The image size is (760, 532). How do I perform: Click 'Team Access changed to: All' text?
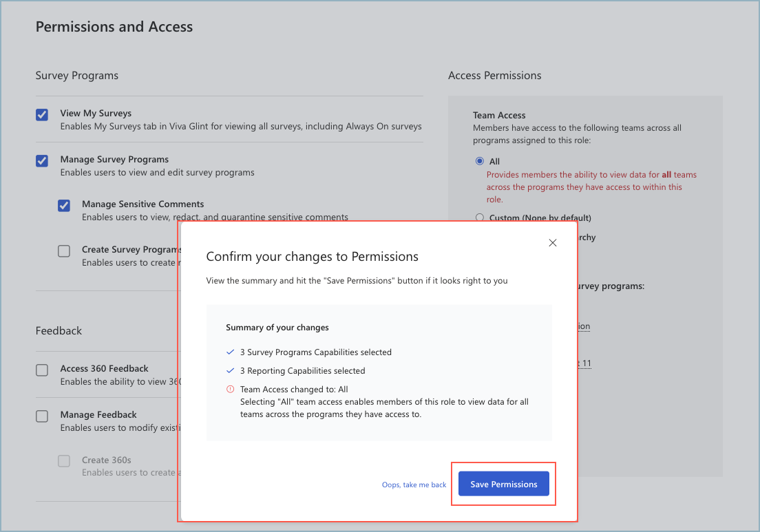click(294, 389)
